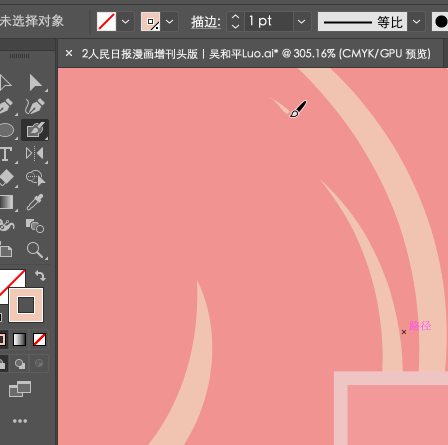The image size is (448, 445).
Task: Select the Ellipse tool
Action: click(7, 130)
